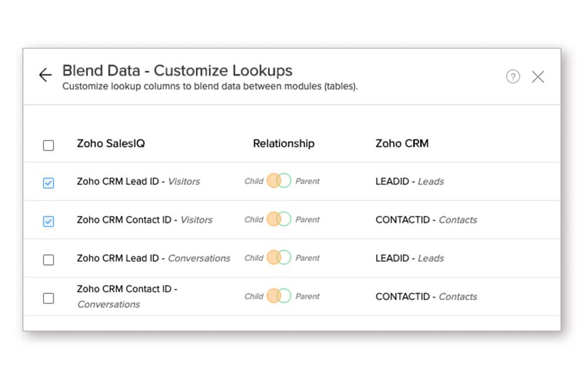Uncheck Zoho CRM Contact ID Visitors checkbox
This screenshot has width=588, height=387.
(x=49, y=221)
